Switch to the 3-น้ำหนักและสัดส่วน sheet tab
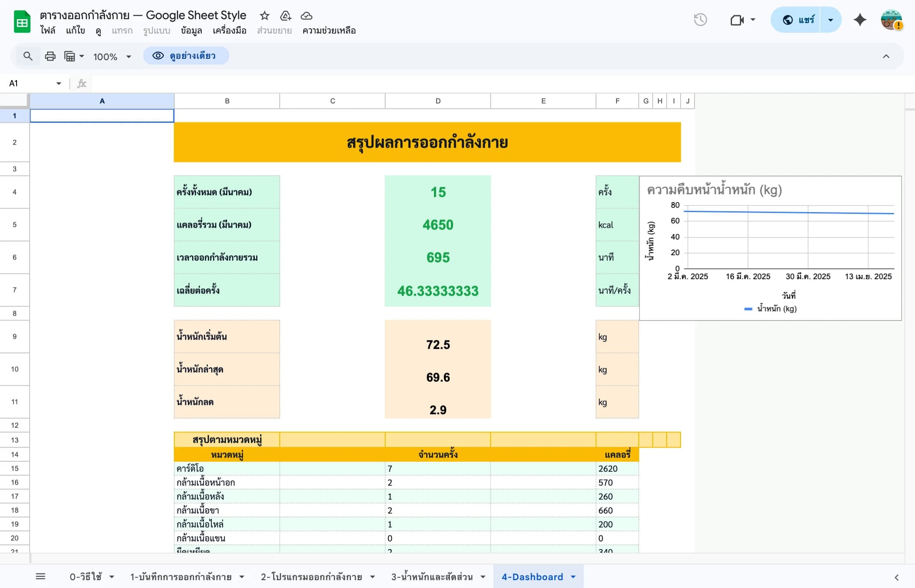915x588 pixels. 431,576
